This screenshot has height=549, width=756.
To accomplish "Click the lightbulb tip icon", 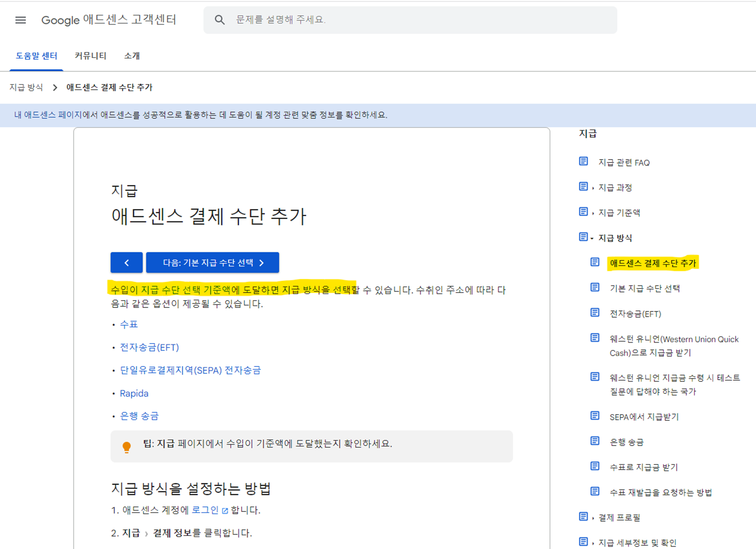I will click(127, 447).
